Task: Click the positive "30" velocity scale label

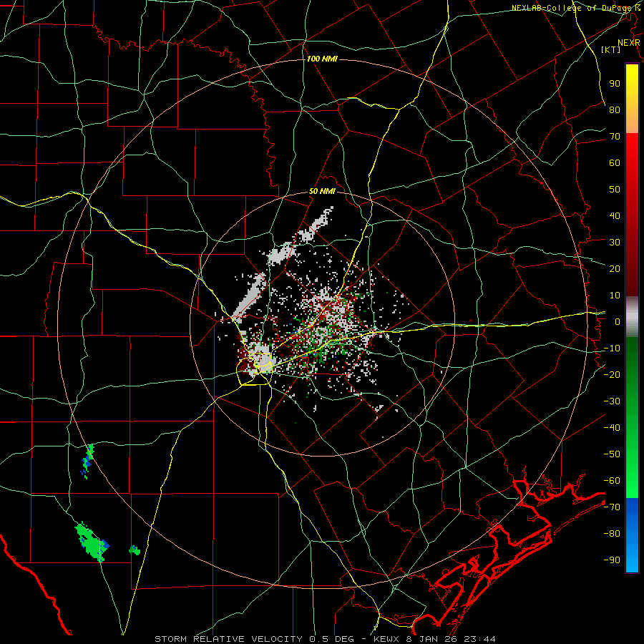Action: [615, 243]
